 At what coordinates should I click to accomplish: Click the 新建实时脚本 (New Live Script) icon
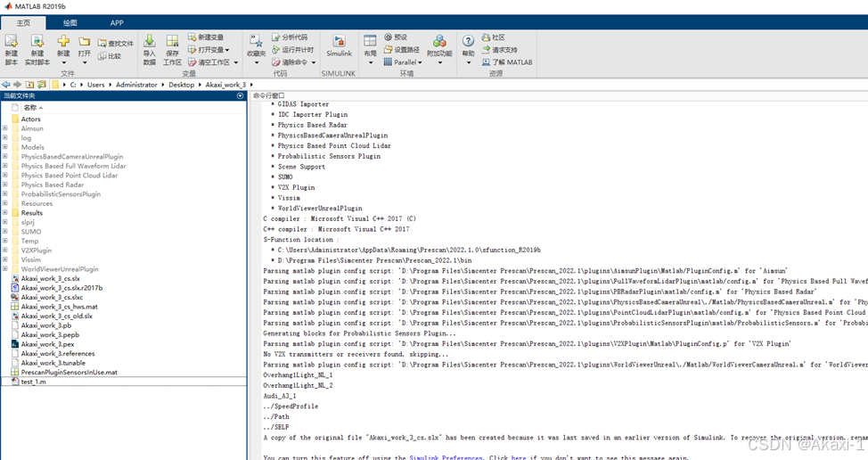37,42
